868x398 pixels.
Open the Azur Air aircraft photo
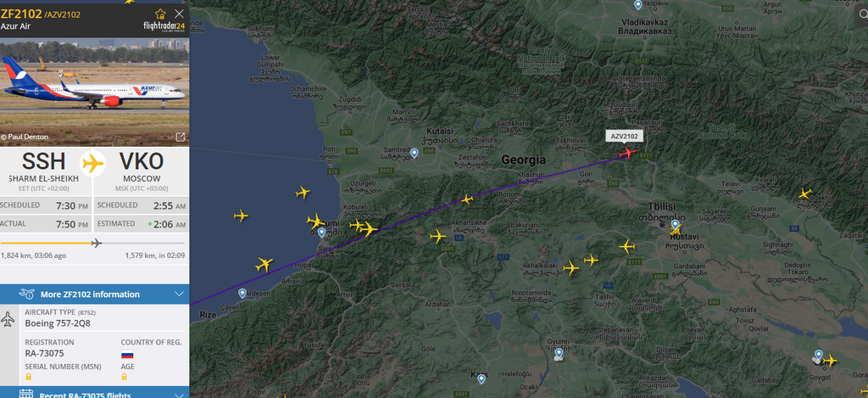tap(95, 92)
